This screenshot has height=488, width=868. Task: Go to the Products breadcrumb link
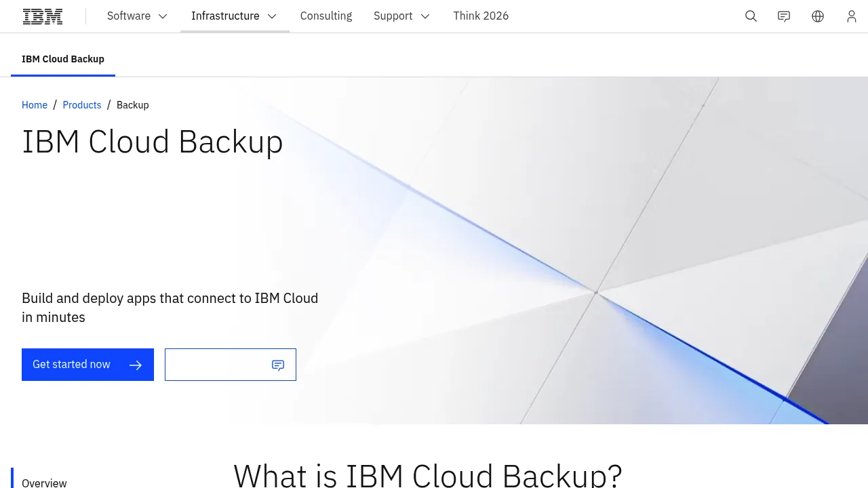point(82,105)
